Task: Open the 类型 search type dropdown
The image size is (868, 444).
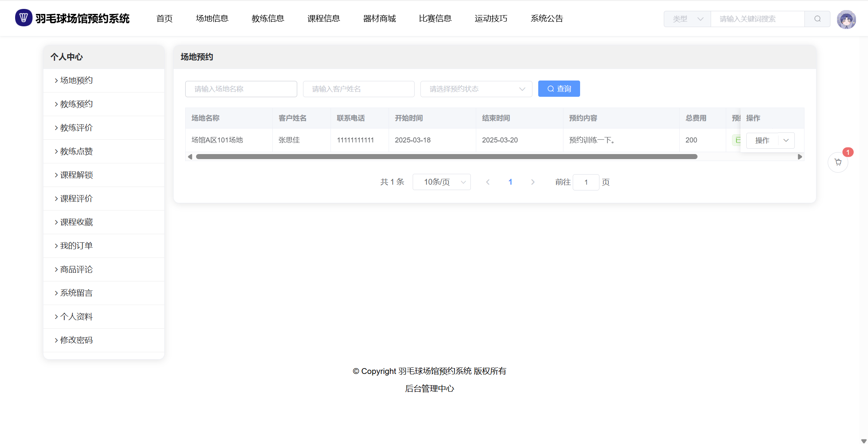Action: click(687, 19)
